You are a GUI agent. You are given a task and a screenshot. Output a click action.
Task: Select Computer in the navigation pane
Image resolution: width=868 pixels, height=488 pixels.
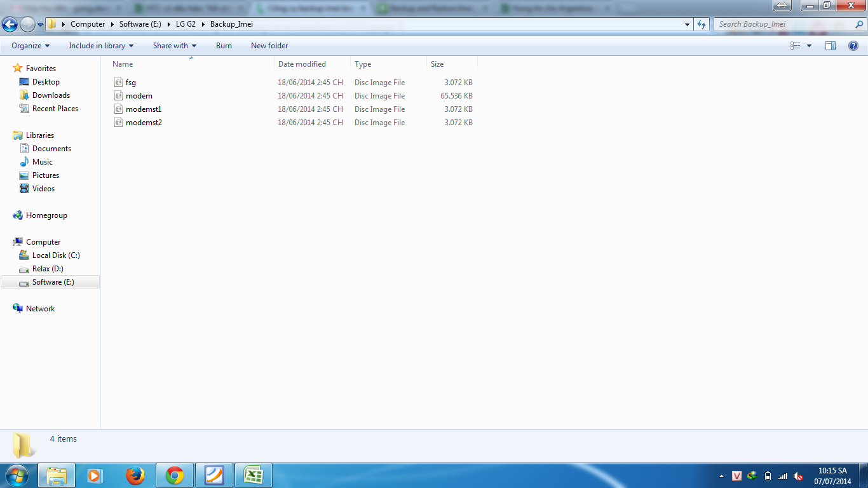[43, 242]
